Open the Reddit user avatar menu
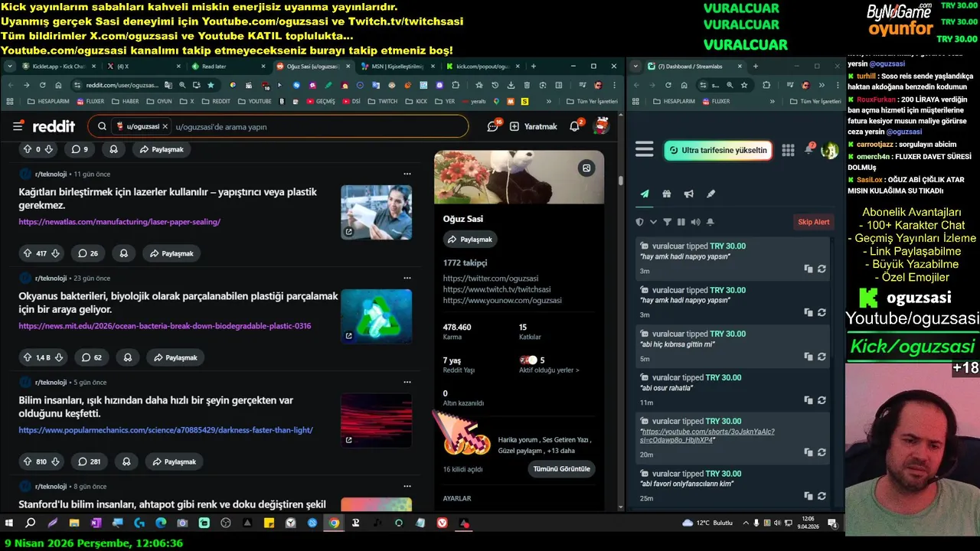980x551 pixels. tap(602, 126)
